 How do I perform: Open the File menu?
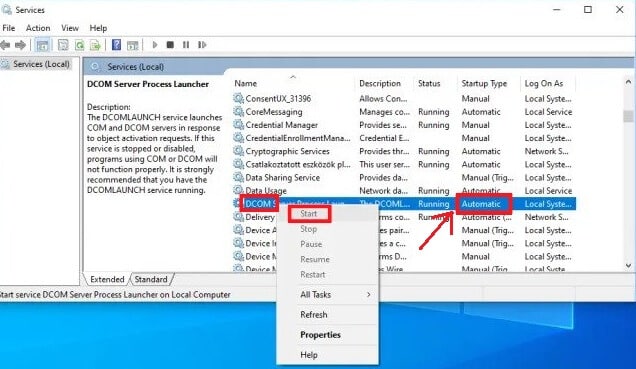pyautogui.click(x=9, y=28)
